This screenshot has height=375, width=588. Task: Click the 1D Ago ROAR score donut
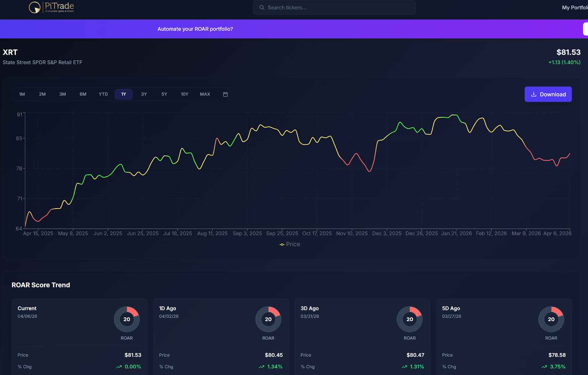(268, 319)
